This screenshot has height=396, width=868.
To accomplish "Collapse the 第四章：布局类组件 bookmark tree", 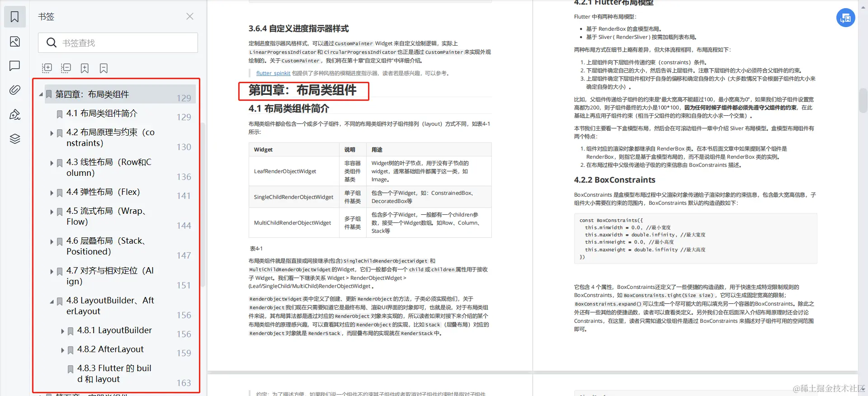I will point(41,94).
